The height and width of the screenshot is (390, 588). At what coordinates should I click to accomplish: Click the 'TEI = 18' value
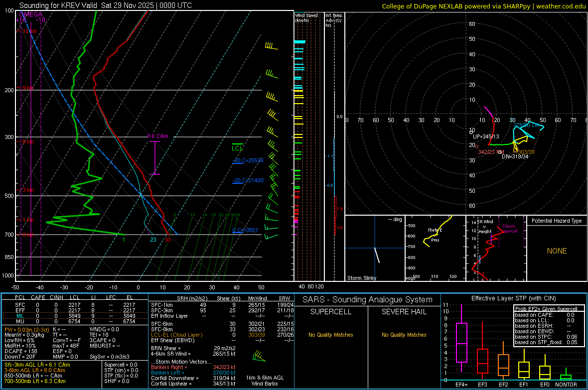(x=99, y=335)
